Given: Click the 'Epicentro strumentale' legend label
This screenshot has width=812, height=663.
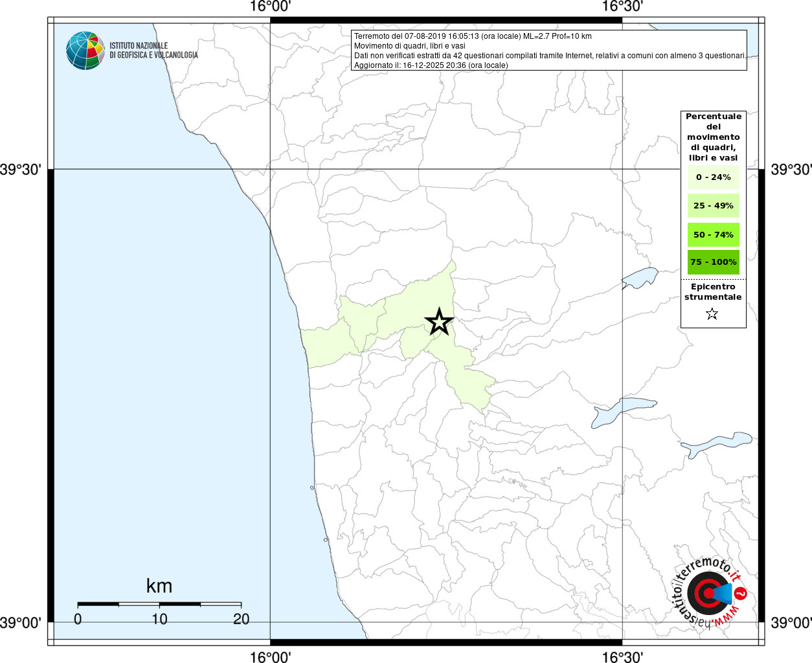Looking at the screenshot, I should click(x=713, y=291).
